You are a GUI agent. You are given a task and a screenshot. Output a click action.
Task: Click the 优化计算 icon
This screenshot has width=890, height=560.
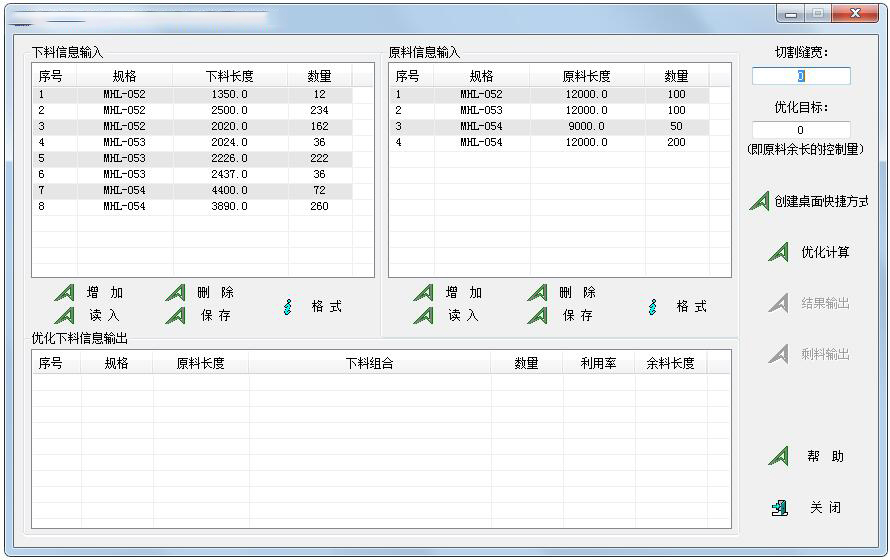click(x=779, y=252)
